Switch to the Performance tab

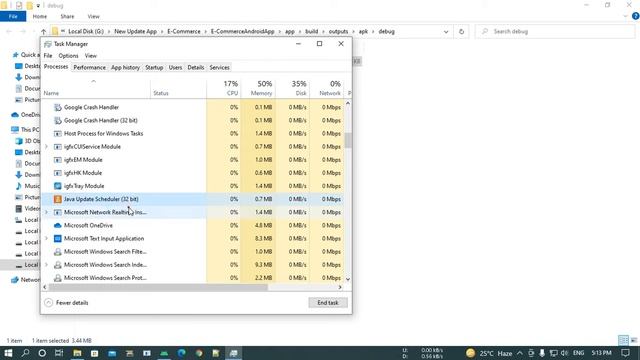89,67
